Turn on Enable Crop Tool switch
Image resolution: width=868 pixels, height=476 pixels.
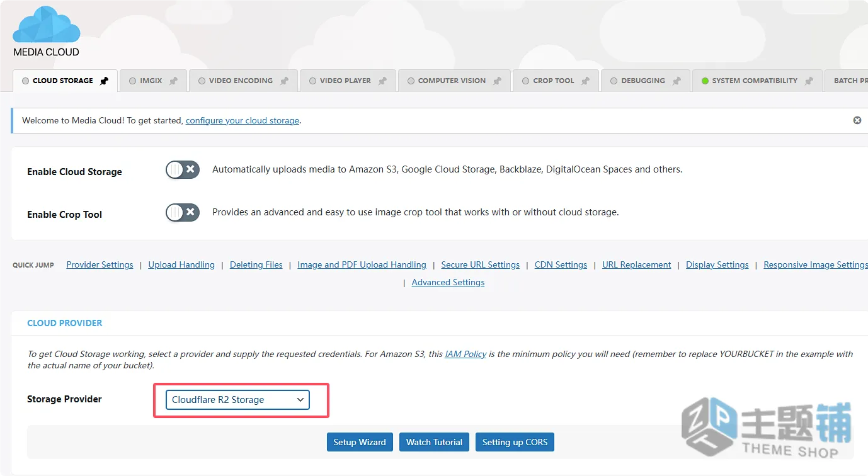pyautogui.click(x=183, y=212)
